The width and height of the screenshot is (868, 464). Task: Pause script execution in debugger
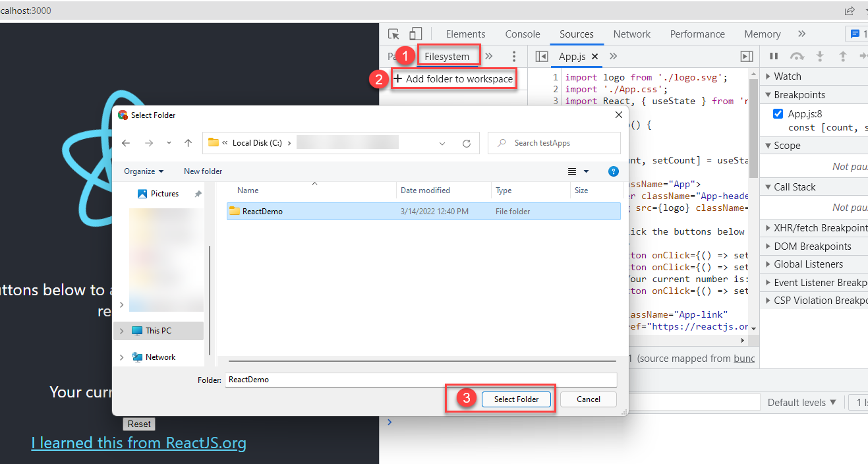(x=774, y=57)
